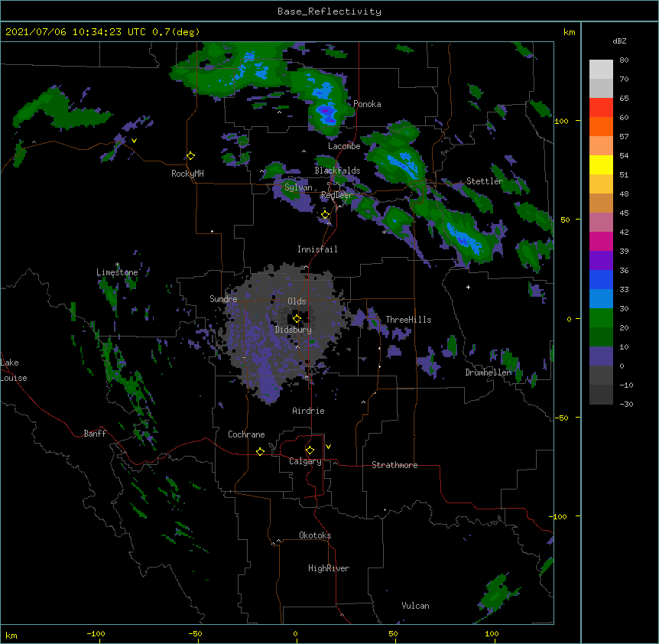Click the km unit label at top right

coord(569,32)
